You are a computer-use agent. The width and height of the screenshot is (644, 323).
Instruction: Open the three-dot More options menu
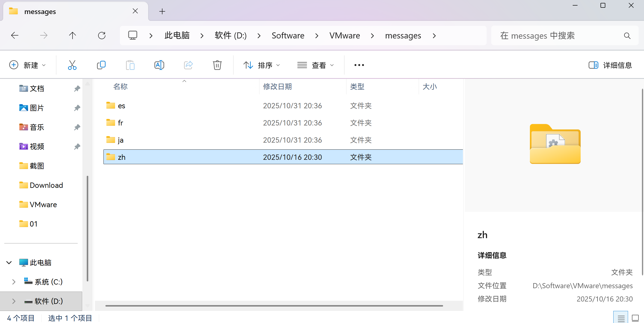pyautogui.click(x=359, y=65)
